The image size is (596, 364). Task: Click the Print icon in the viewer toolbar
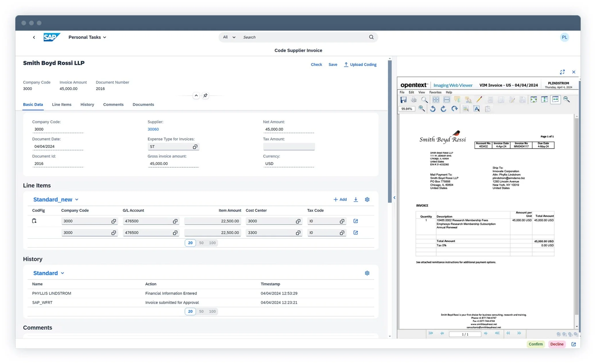tap(414, 100)
